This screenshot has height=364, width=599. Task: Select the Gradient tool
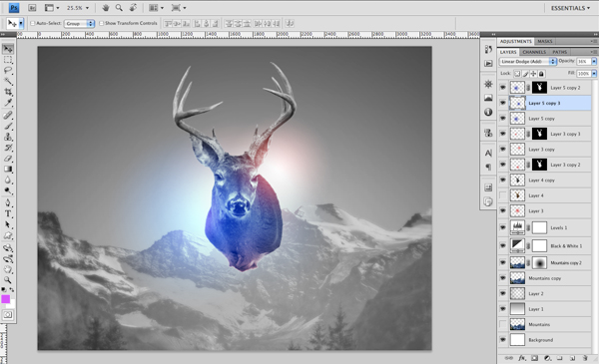[x=8, y=169]
